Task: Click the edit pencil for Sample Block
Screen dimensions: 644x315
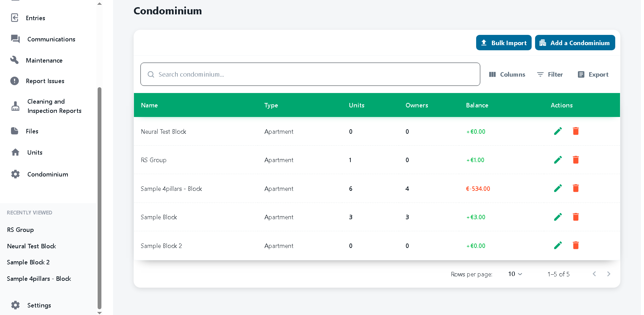Action: (558, 217)
